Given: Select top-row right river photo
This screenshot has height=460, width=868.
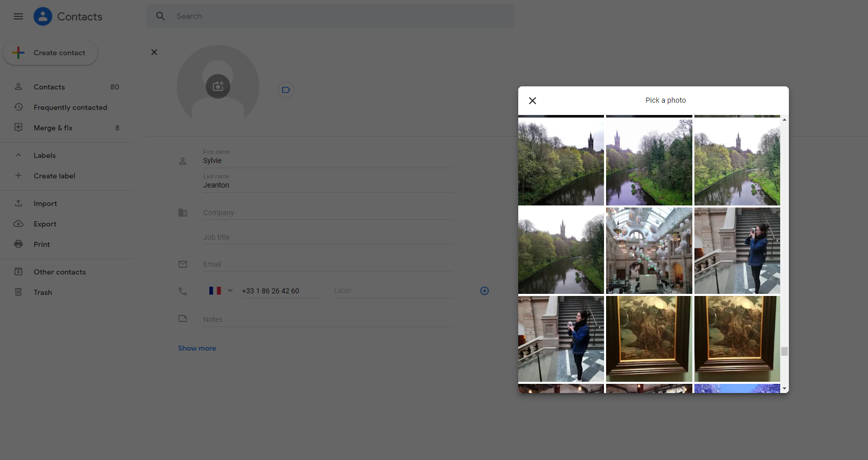Looking at the screenshot, I should (737, 163).
